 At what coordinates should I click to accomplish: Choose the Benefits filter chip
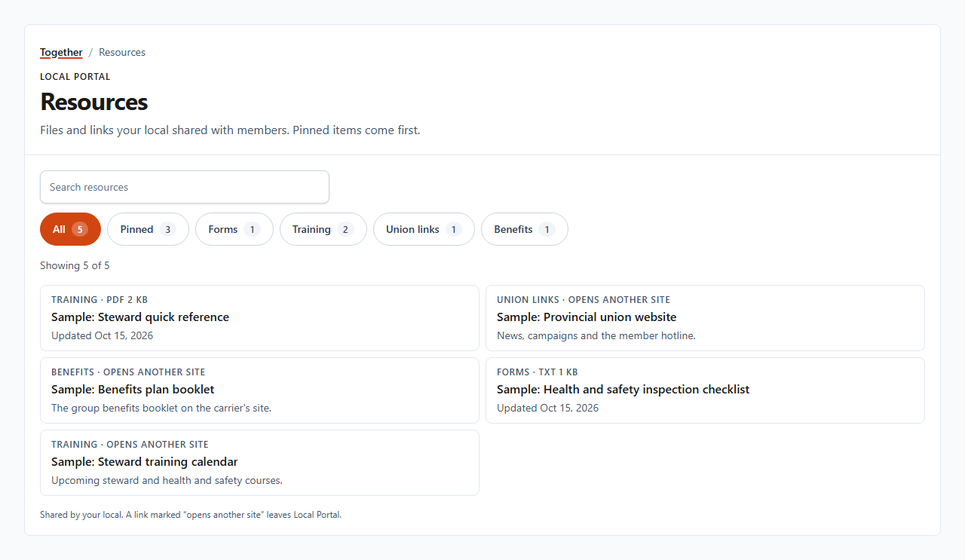[525, 229]
